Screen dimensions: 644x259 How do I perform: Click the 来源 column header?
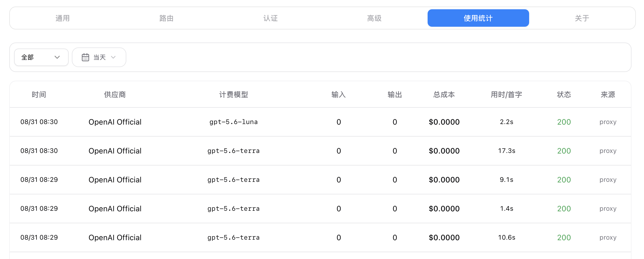point(608,95)
